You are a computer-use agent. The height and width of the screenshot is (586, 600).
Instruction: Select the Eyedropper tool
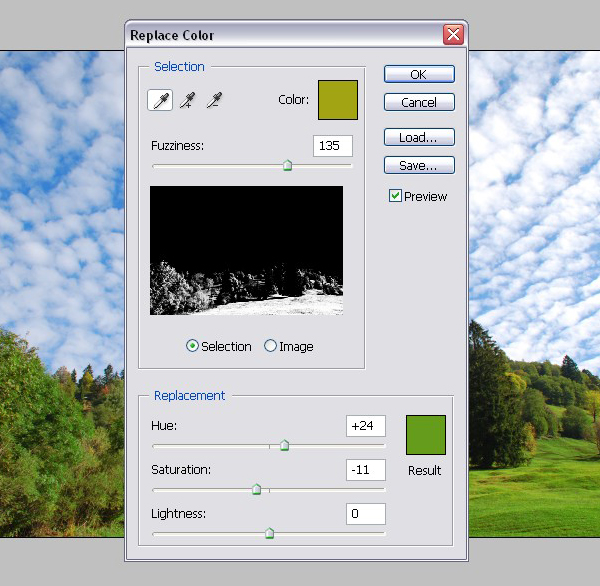point(160,100)
